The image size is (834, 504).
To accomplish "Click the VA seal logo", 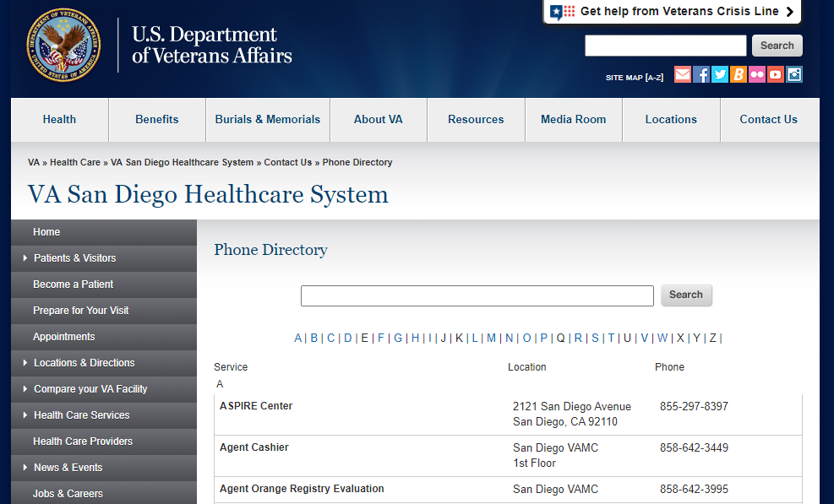I will (63, 46).
